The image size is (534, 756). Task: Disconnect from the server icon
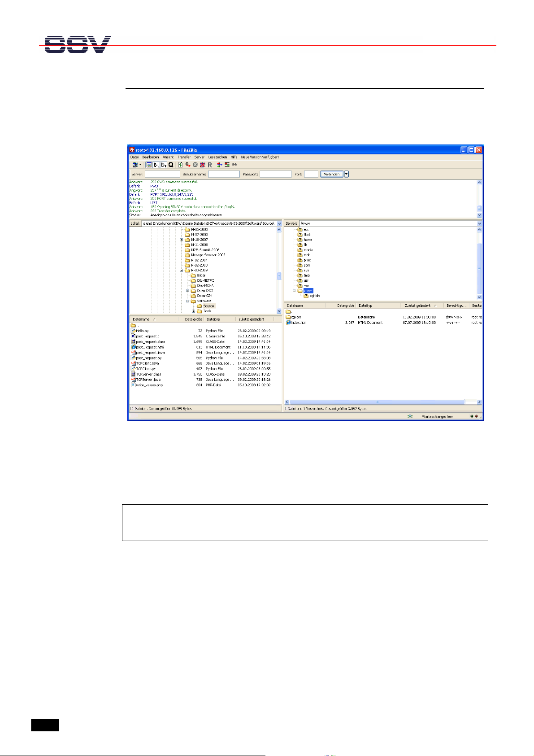202,165
